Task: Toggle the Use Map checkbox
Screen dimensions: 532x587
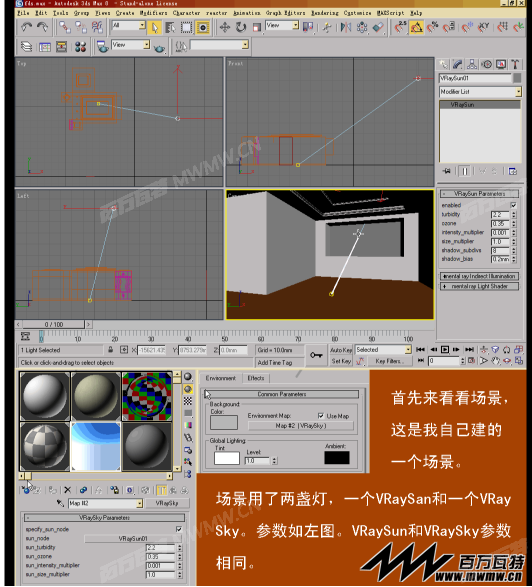Action: (x=320, y=416)
